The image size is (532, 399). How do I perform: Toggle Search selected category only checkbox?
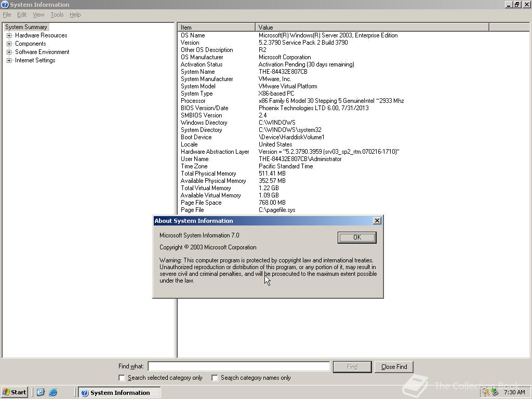click(122, 378)
